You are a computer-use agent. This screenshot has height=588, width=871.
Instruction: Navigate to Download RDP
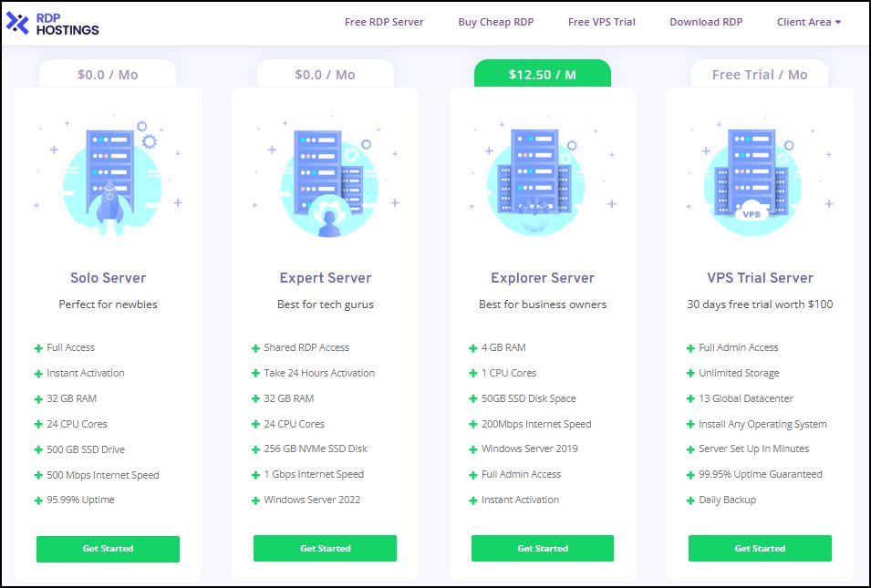tap(705, 22)
